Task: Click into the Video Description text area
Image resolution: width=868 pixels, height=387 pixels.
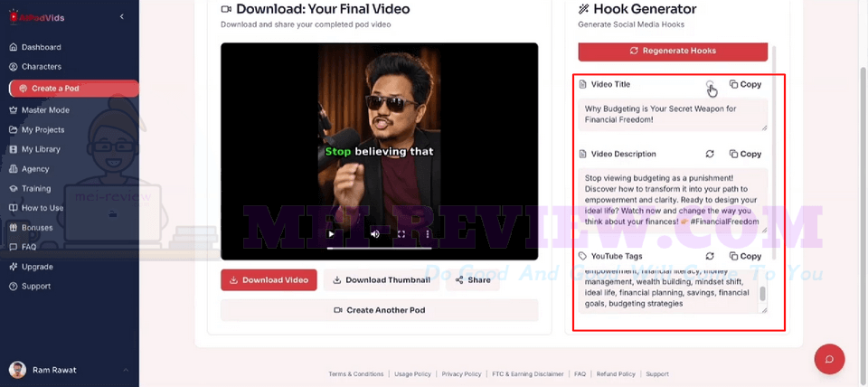Action: click(673, 201)
